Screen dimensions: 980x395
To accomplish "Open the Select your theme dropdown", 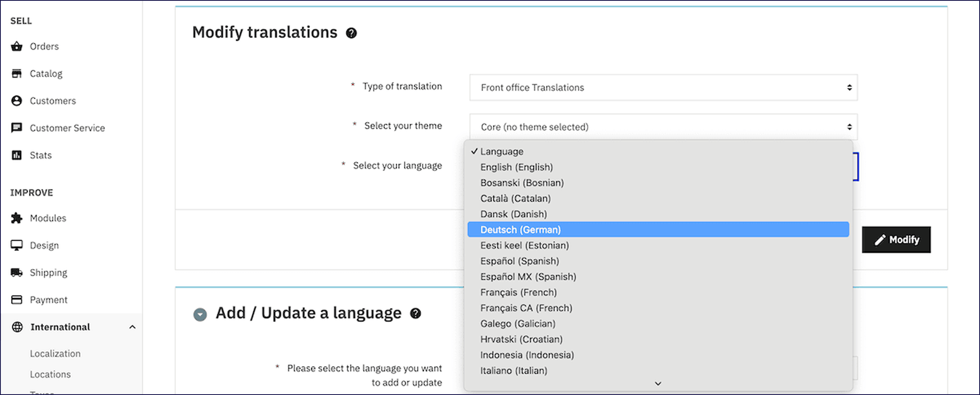I will tap(663, 127).
